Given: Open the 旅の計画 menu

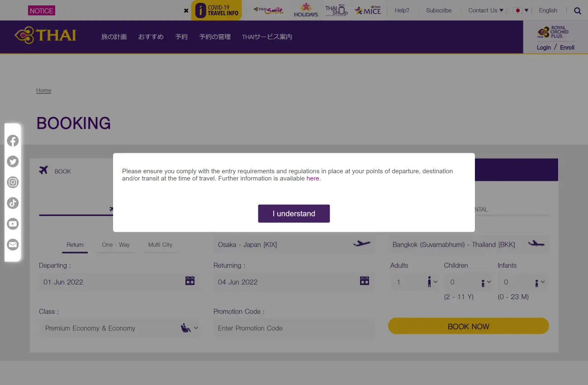Looking at the screenshot, I should tap(114, 37).
